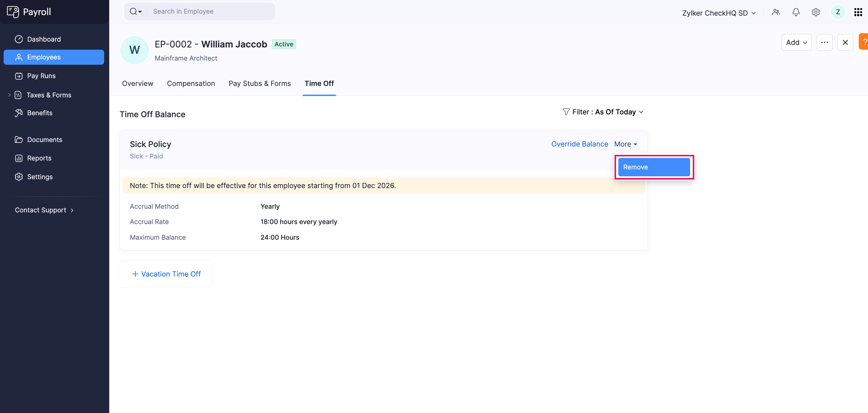This screenshot has width=868, height=413.
Task: Close the employee detail view
Action: click(x=845, y=42)
